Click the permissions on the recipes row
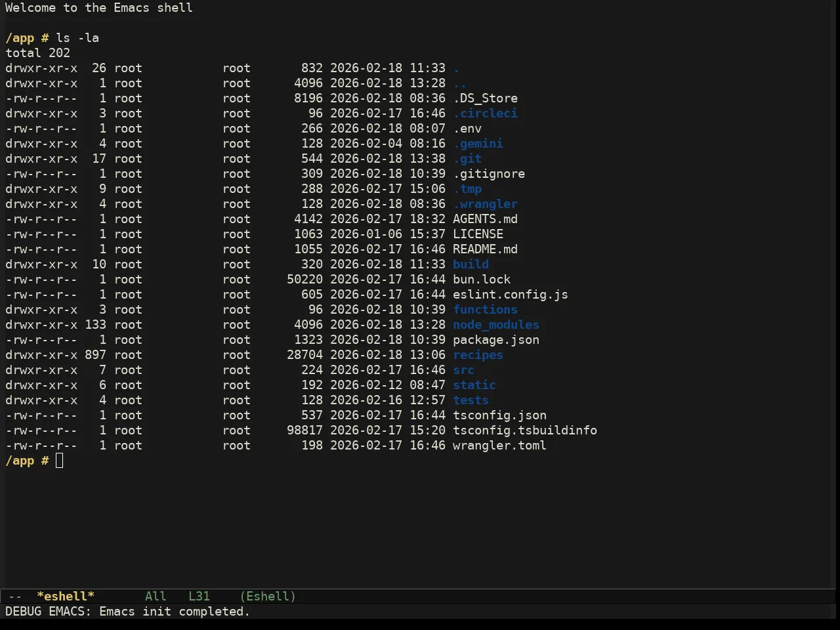 pyautogui.click(x=41, y=354)
